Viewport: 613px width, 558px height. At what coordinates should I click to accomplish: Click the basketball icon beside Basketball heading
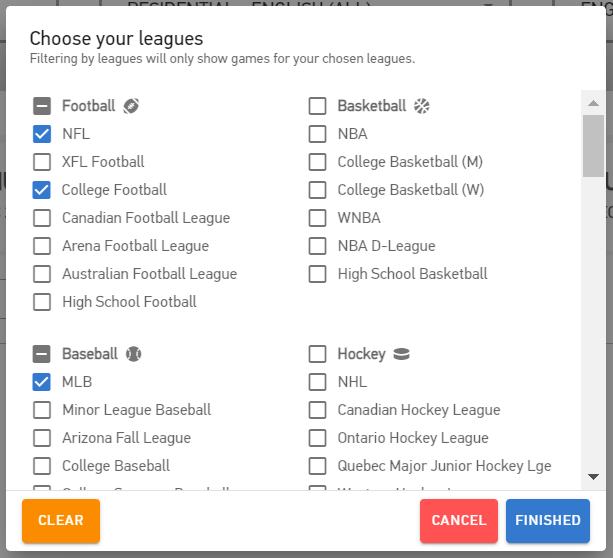[x=421, y=106]
